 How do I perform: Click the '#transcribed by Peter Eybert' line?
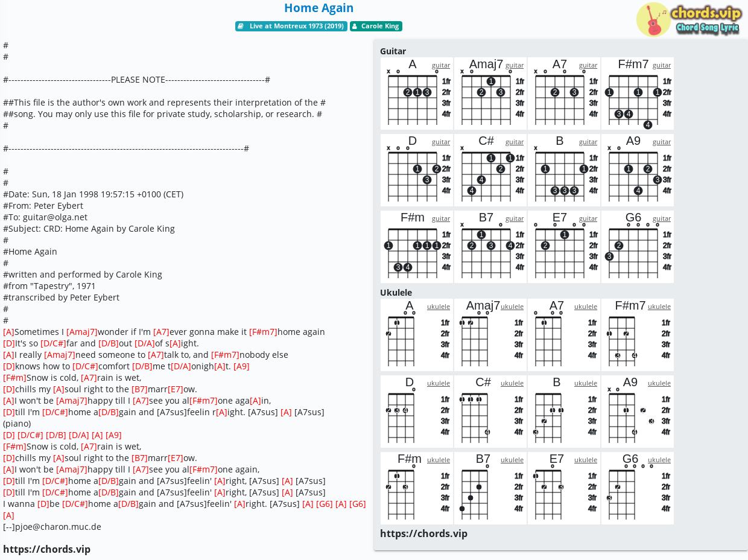(61, 297)
